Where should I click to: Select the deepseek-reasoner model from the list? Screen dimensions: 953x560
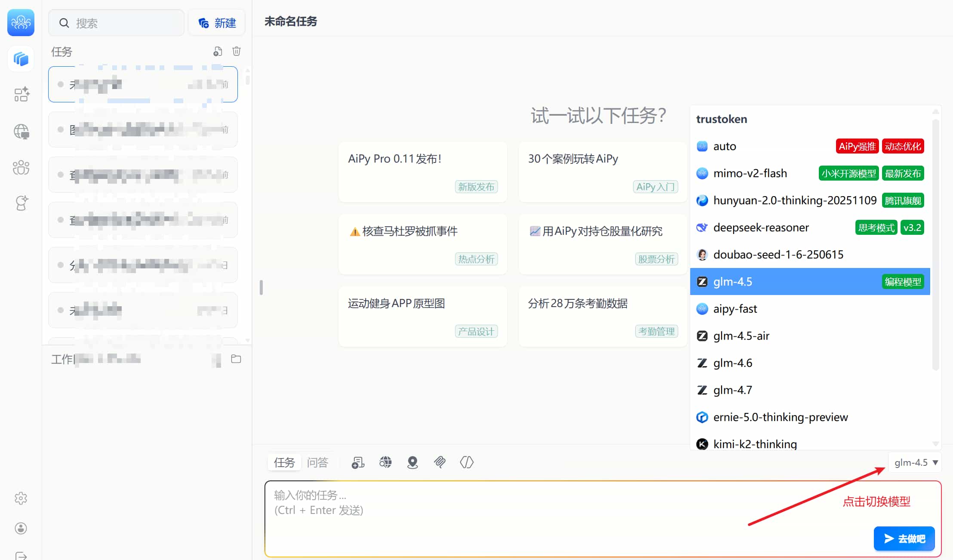click(761, 228)
